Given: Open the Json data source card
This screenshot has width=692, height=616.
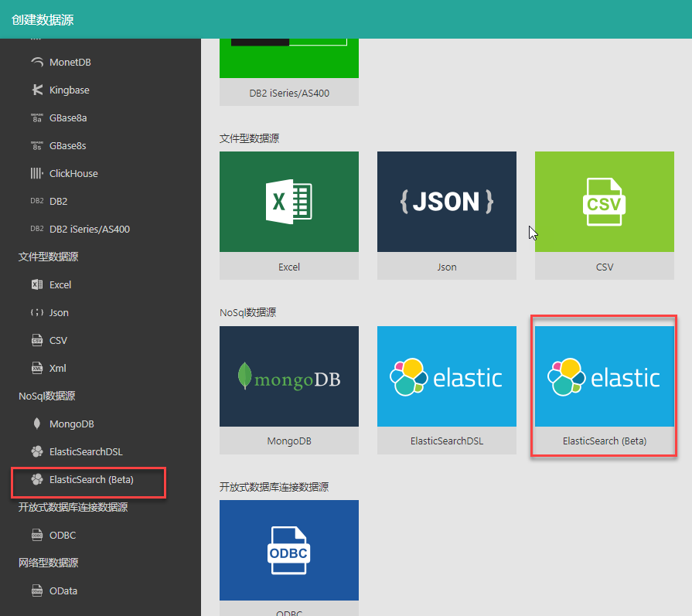Looking at the screenshot, I should coord(447,216).
